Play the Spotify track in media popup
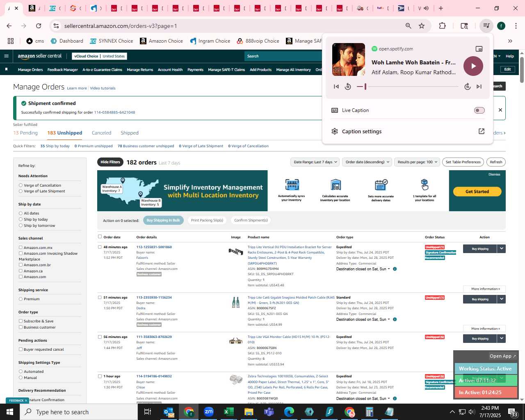The image size is (525, 420). coord(473,66)
